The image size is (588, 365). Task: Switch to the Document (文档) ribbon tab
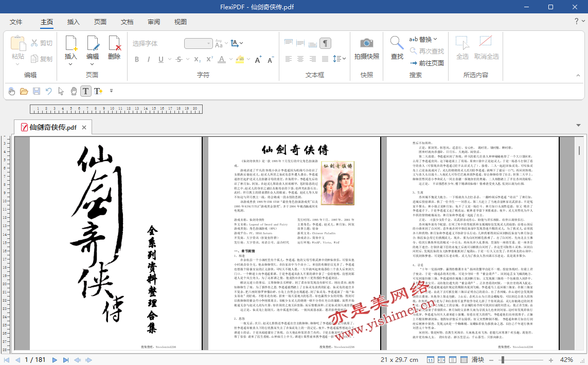pos(127,22)
